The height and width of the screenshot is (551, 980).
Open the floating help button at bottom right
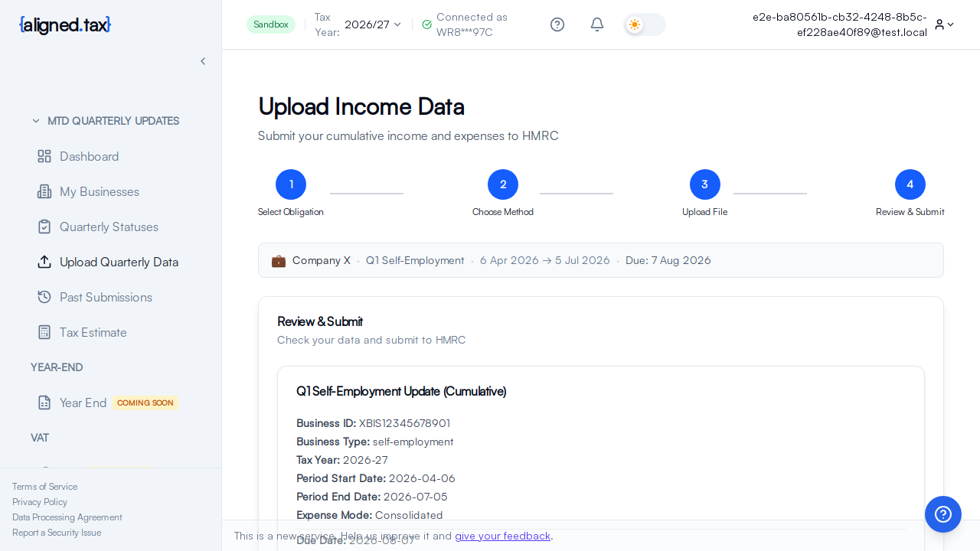click(x=942, y=514)
